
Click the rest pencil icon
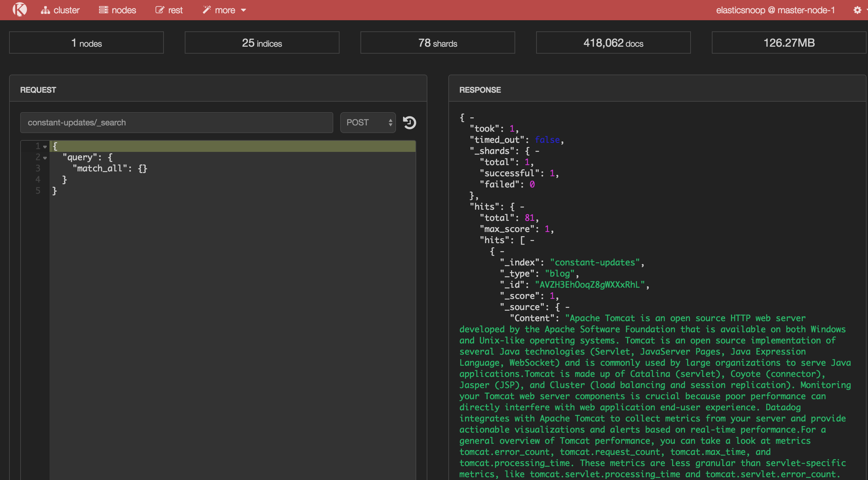pyautogui.click(x=159, y=9)
